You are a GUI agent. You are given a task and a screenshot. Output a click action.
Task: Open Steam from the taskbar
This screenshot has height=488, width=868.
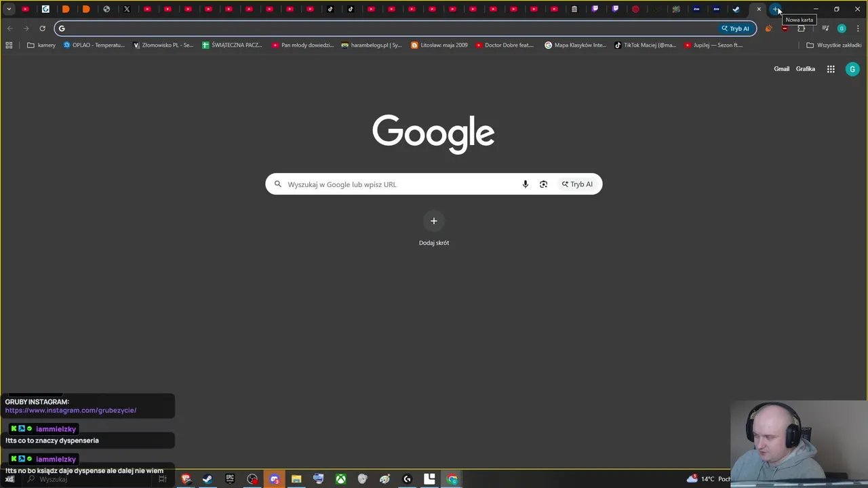(x=208, y=479)
